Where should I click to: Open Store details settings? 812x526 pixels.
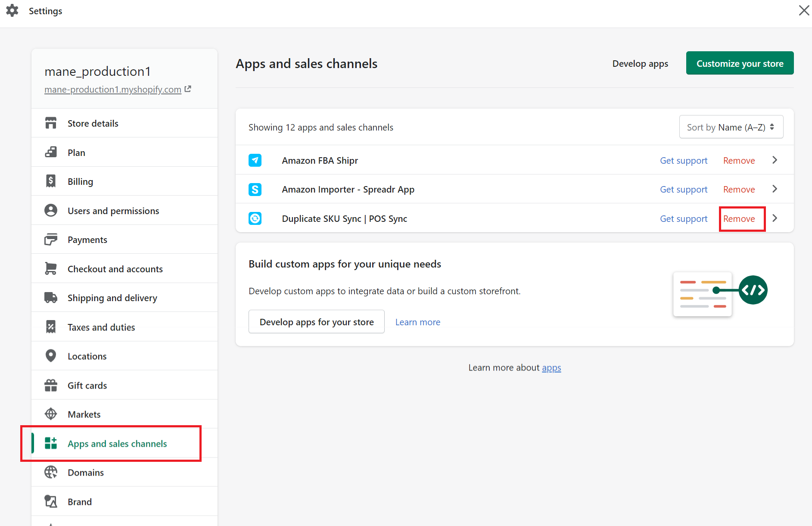[124, 123]
